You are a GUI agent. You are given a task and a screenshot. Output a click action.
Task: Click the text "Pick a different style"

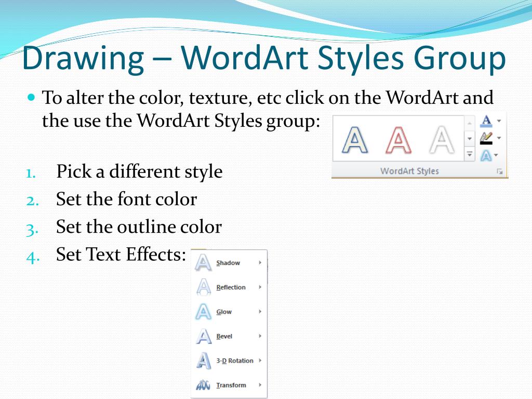tap(139, 171)
